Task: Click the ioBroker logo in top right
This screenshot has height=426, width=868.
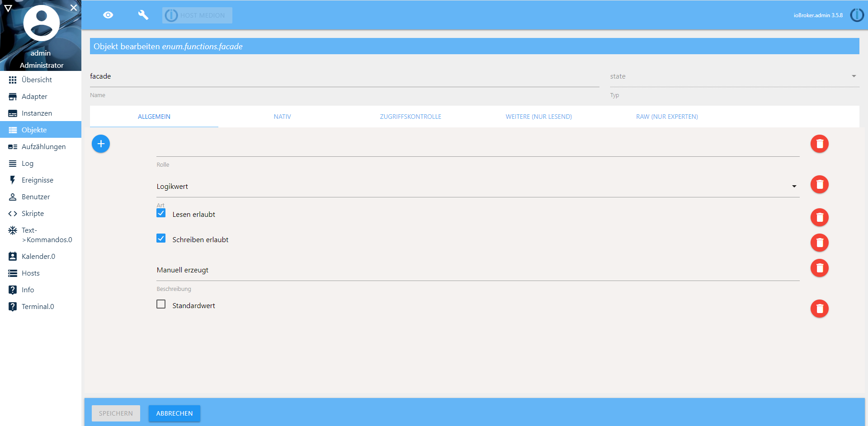Action: click(x=857, y=15)
